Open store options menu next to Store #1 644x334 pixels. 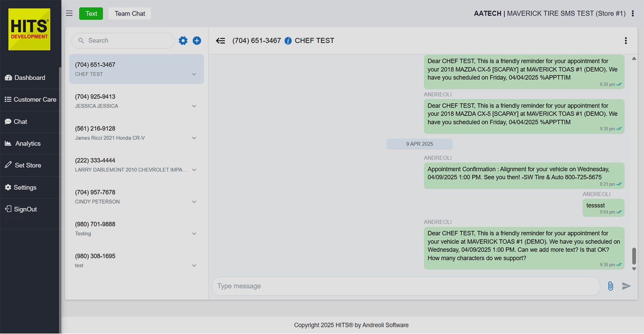[x=633, y=13]
